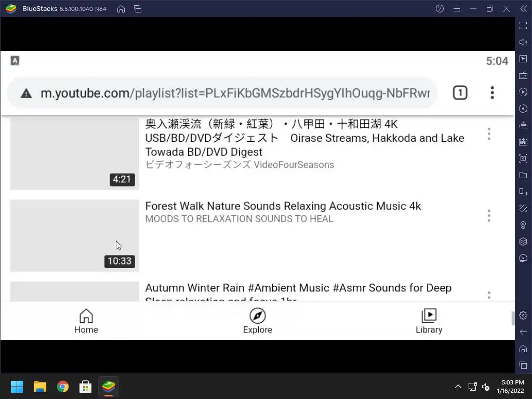The height and width of the screenshot is (399, 532).
Task: Toggle the cursor lock icon in the sidebar
Action: pyautogui.click(x=523, y=59)
